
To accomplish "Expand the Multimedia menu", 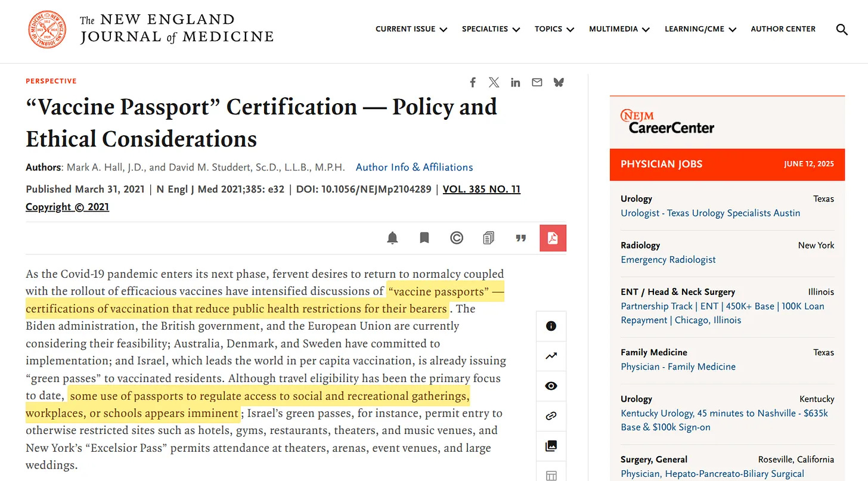I will coord(619,29).
